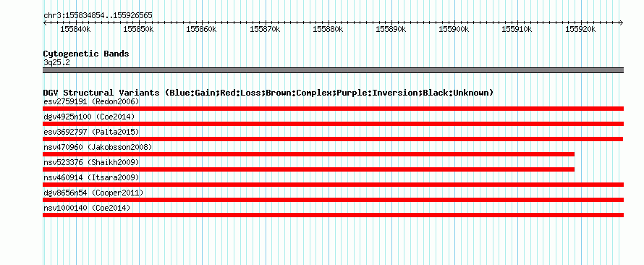Open variant label dgv4925n100 (Coe2014)

coord(89,117)
